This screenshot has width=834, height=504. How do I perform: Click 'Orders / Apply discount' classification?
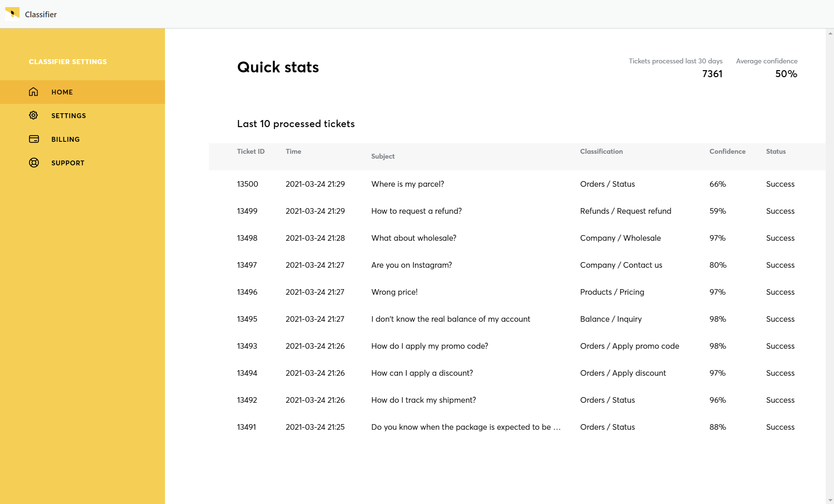pyautogui.click(x=623, y=373)
